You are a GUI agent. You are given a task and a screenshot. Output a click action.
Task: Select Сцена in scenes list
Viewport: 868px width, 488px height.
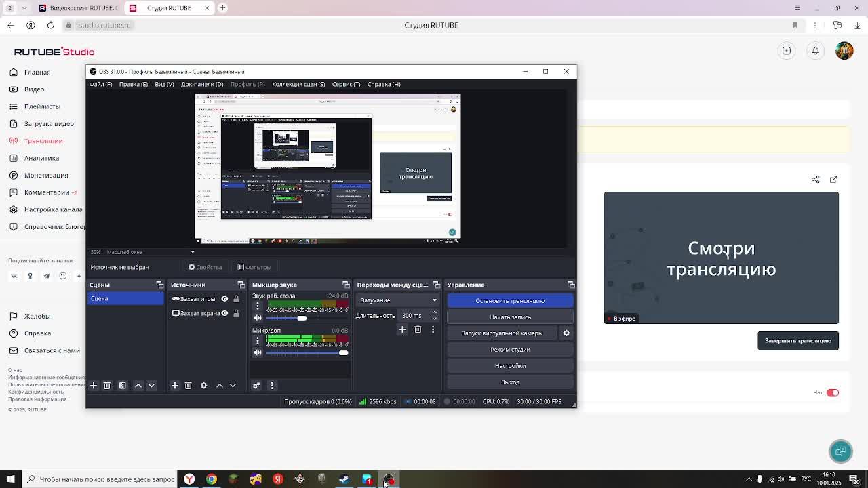pyautogui.click(x=125, y=298)
